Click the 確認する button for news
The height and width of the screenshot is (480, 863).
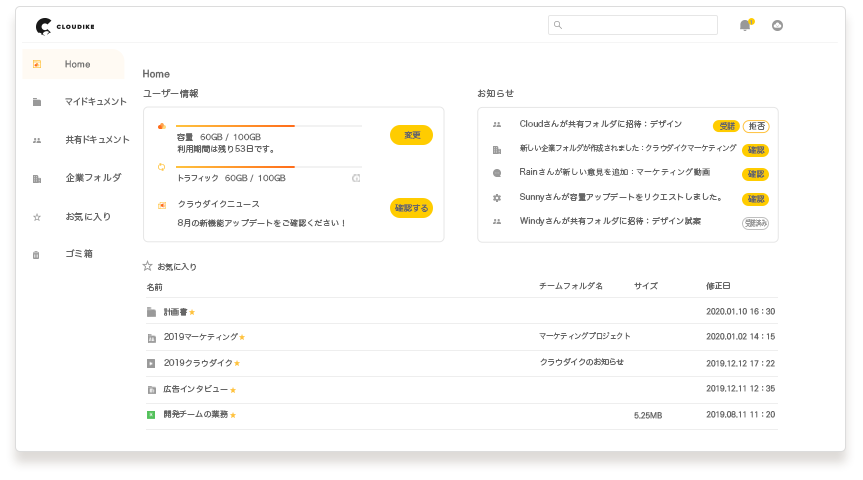point(411,208)
